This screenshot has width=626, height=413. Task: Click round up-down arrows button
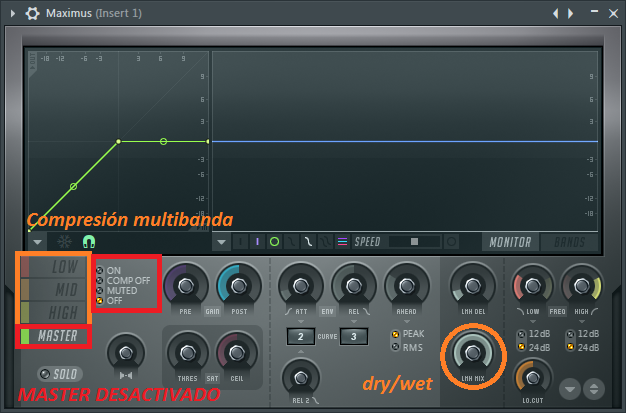pyautogui.click(x=594, y=389)
